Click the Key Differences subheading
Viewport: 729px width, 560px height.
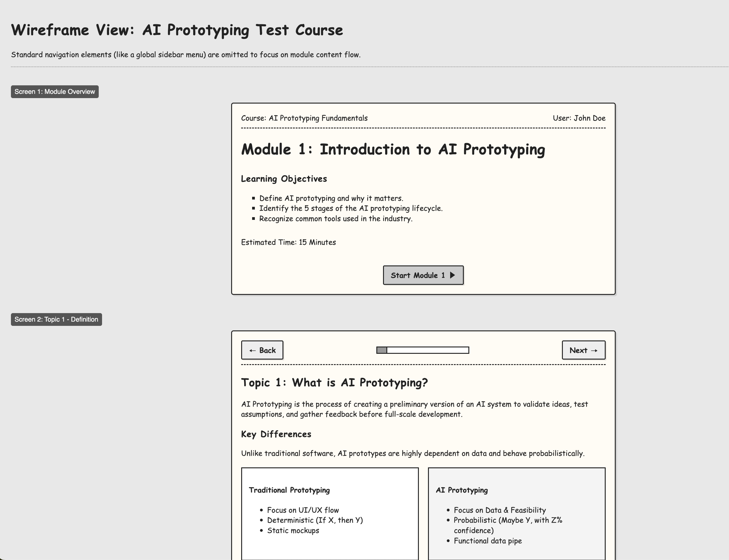pyautogui.click(x=276, y=434)
